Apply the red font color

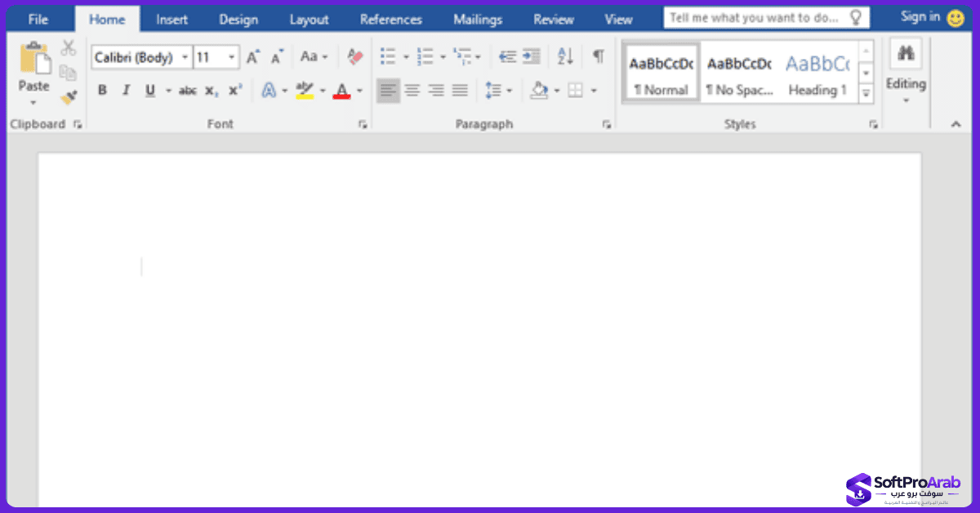click(x=342, y=91)
